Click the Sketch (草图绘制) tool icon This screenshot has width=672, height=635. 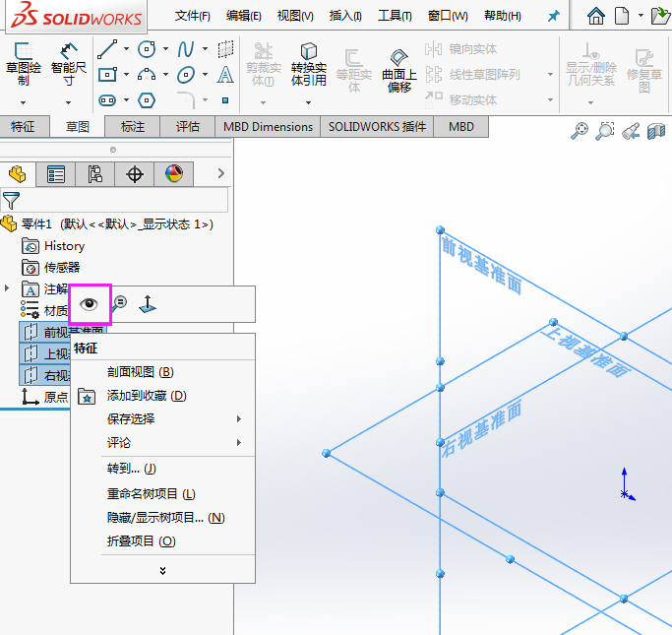click(24, 50)
